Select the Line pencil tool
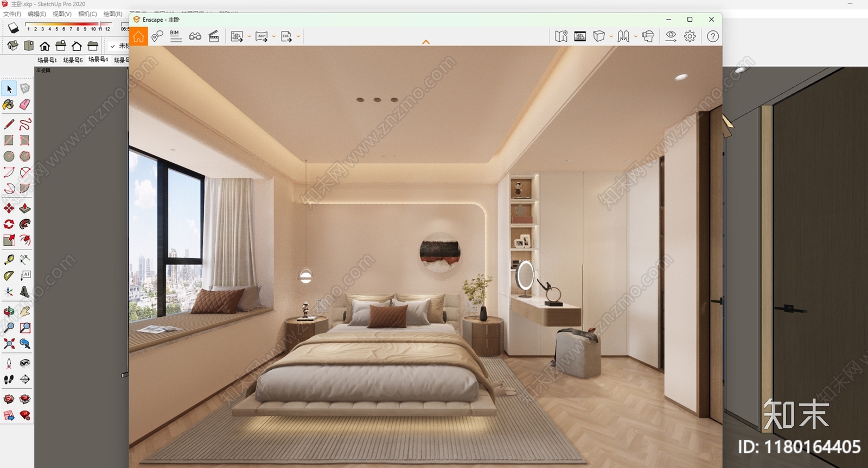The image size is (868, 468). [x=9, y=124]
